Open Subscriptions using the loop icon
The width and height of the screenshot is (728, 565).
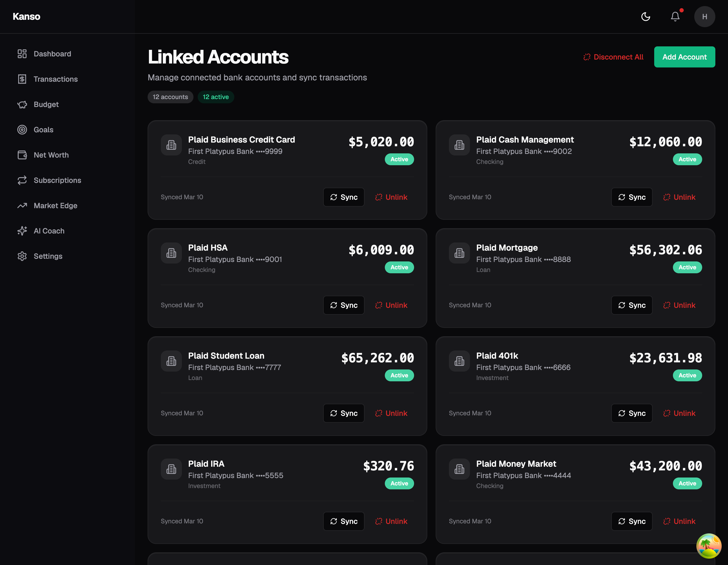click(x=22, y=180)
